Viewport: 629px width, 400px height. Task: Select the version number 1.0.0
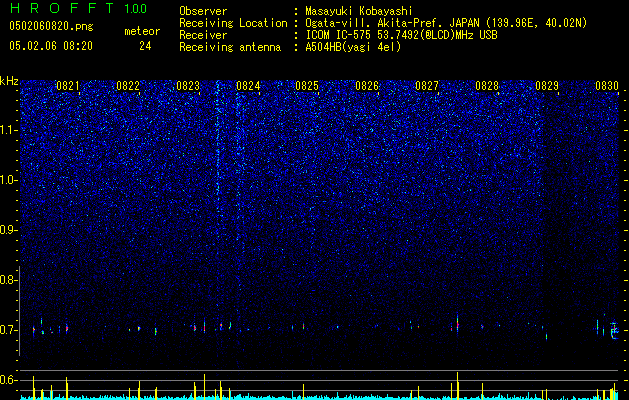click(x=136, y=9)
